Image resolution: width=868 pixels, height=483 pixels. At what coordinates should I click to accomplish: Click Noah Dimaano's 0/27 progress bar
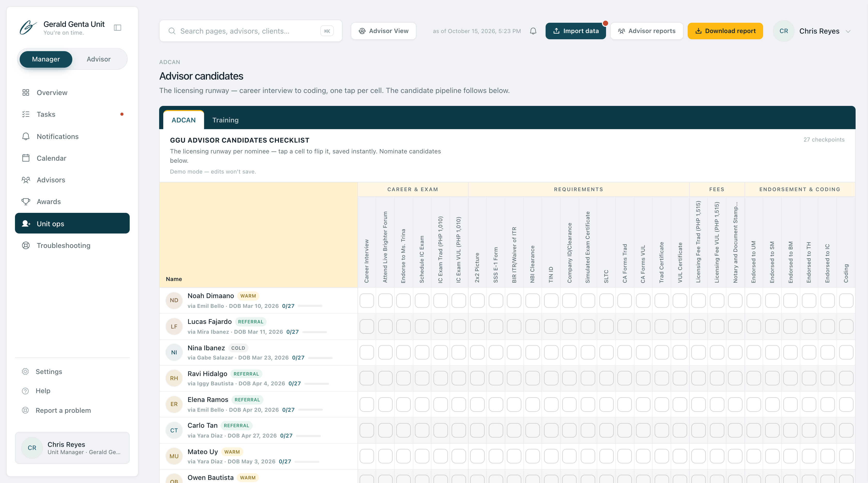310,306
